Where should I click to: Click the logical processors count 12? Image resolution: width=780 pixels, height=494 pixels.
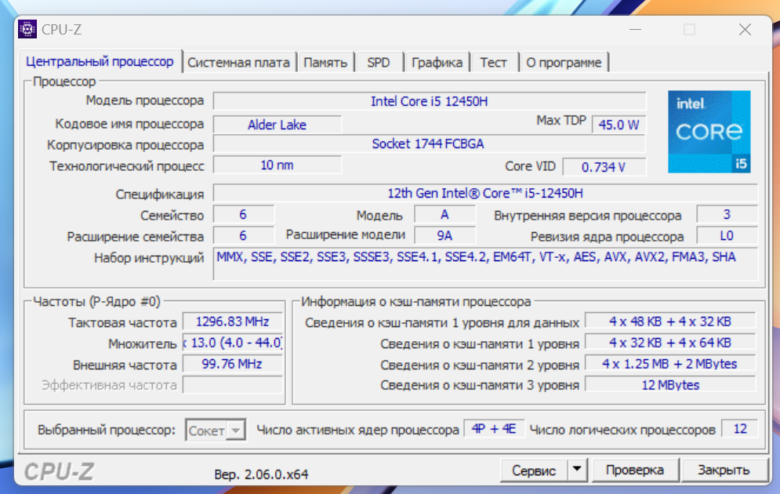tap(739, 429)
